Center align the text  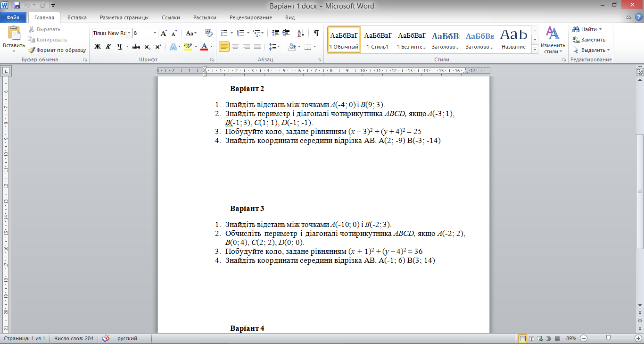235,47
